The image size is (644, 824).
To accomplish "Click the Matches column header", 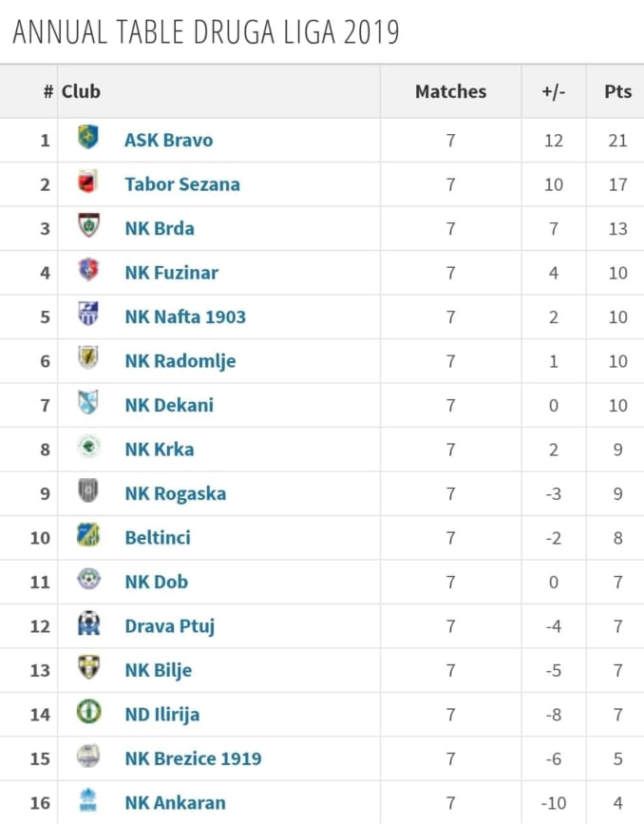I will pyautogui.click(x=450, y=91).
